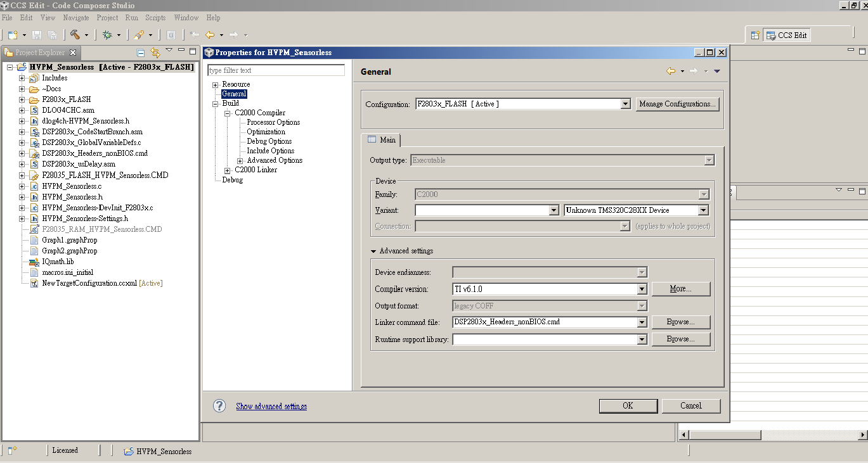
Task: Open the Show advanced settings link
Action: click(x=271, y=407)
